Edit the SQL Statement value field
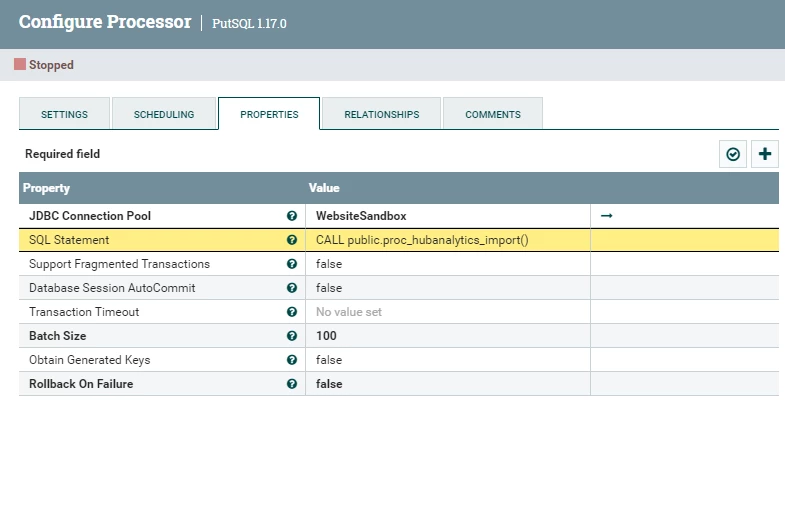 coord(448,240)
